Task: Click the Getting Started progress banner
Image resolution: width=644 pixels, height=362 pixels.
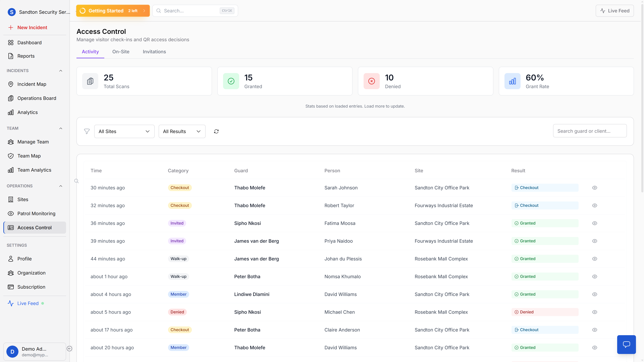Action: [x=113, y=11]
